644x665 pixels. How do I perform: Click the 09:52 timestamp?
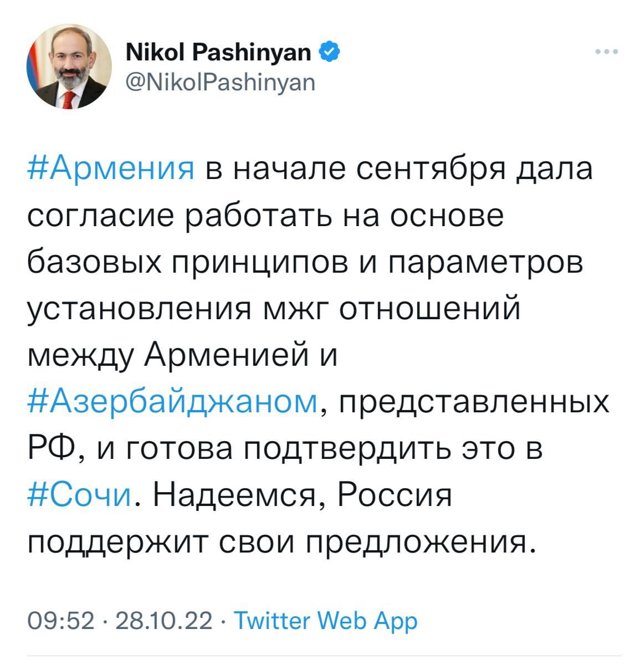pos(61,621)
